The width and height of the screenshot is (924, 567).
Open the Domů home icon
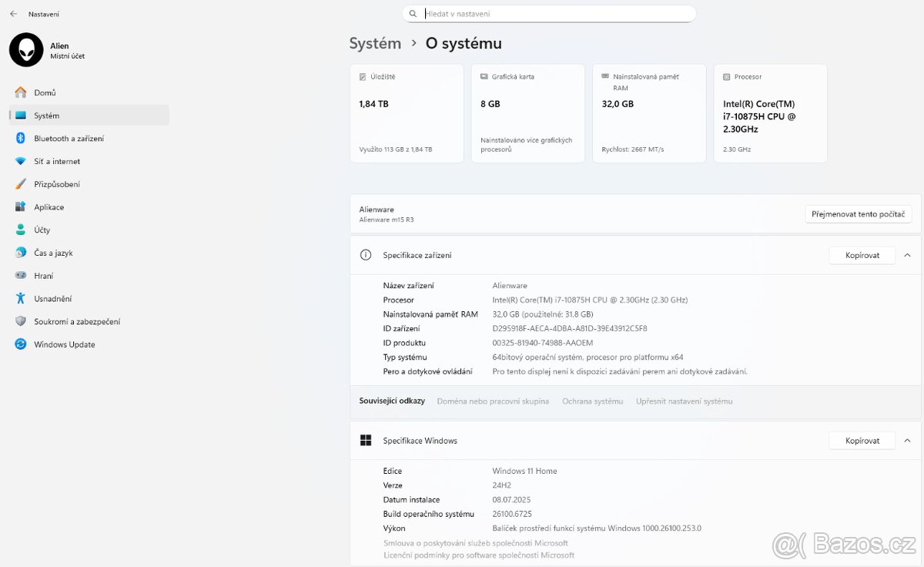tap(21, 92)
